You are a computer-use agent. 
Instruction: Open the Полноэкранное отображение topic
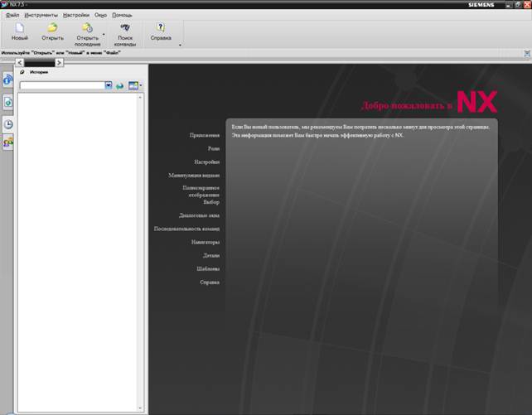tap(201, 191)
